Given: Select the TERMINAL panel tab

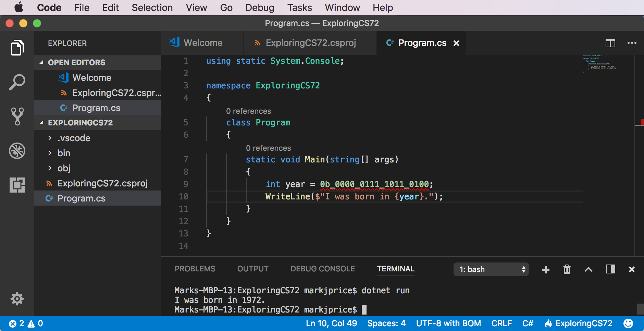Looking at the screenshot, I should [x=396, y=269].
